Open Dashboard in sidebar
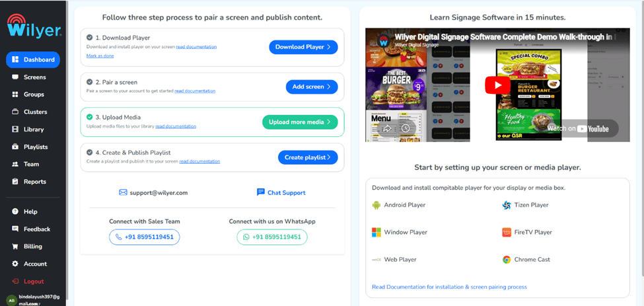 coord(33,59)
